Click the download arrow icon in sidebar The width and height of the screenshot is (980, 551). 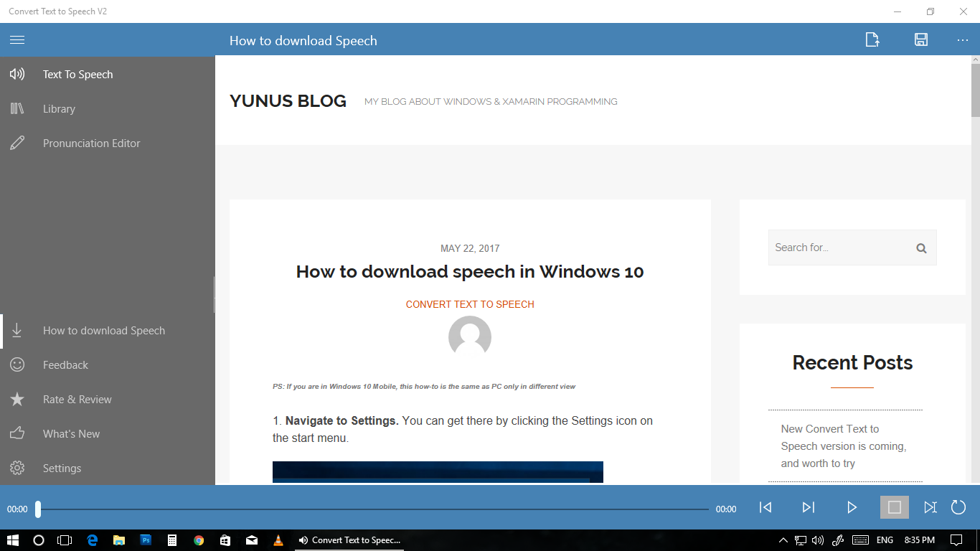pos(17,330)
